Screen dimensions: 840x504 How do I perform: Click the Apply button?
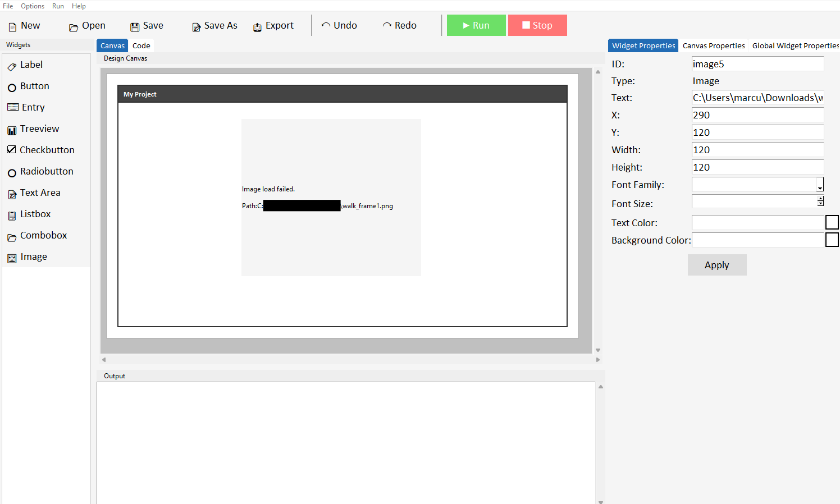tap(717, 264)
